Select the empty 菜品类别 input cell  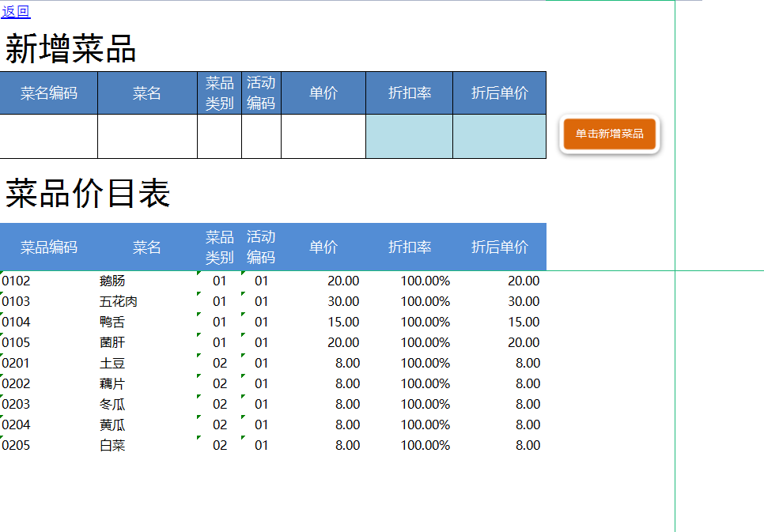(219, 137)
